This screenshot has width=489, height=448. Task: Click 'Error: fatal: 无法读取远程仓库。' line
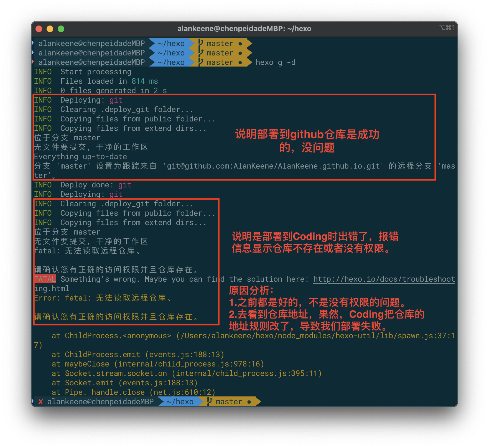coord(103,298)
